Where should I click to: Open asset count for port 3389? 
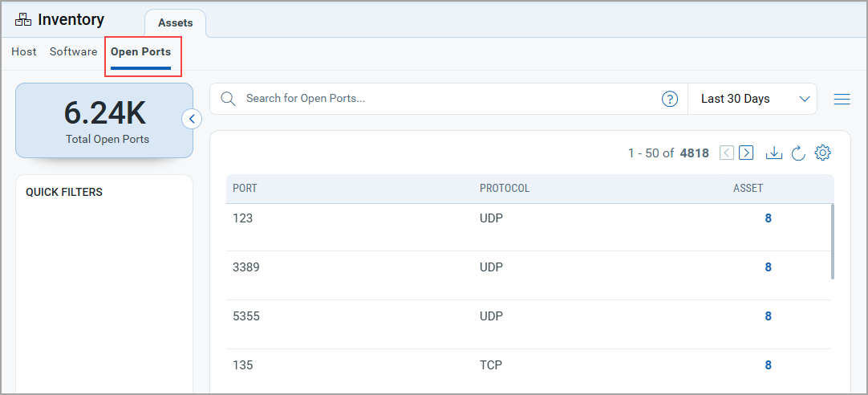(x=769, y=267)
